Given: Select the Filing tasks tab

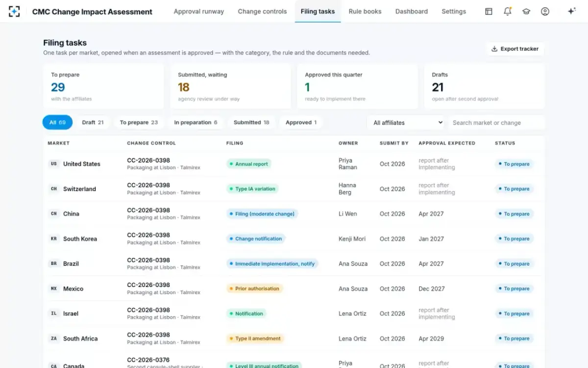Looking at the screenshot, I should [x=318, y=11].
